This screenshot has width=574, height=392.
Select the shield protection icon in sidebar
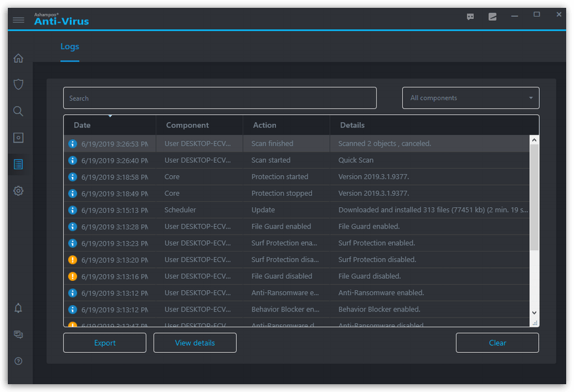tap(18, 84)
